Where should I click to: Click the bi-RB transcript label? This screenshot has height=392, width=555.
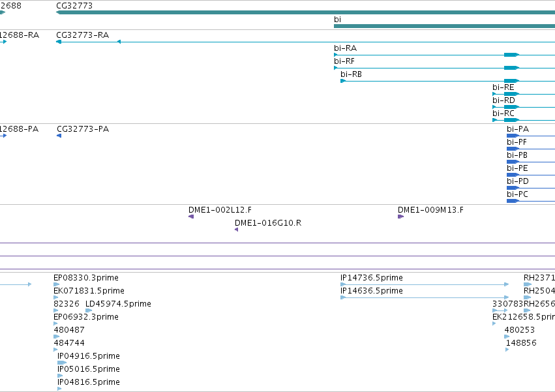[351, 74]
